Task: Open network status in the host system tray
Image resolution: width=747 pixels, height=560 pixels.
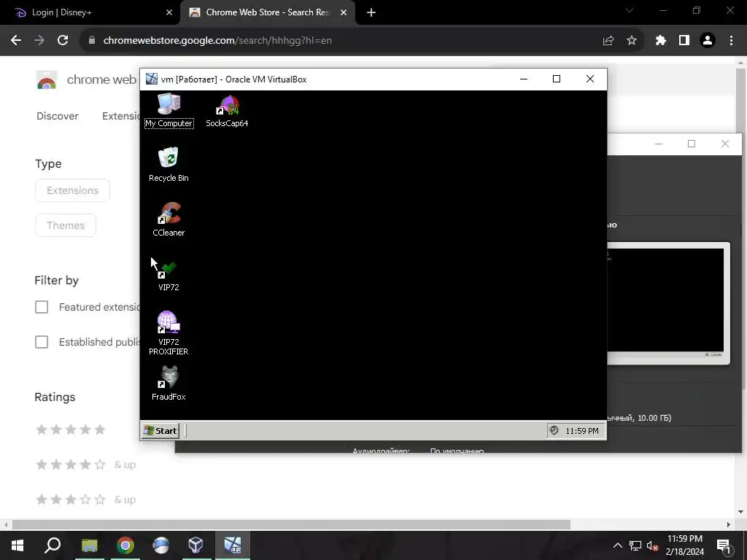Action: pyautogui.click(x=635, y=545)
